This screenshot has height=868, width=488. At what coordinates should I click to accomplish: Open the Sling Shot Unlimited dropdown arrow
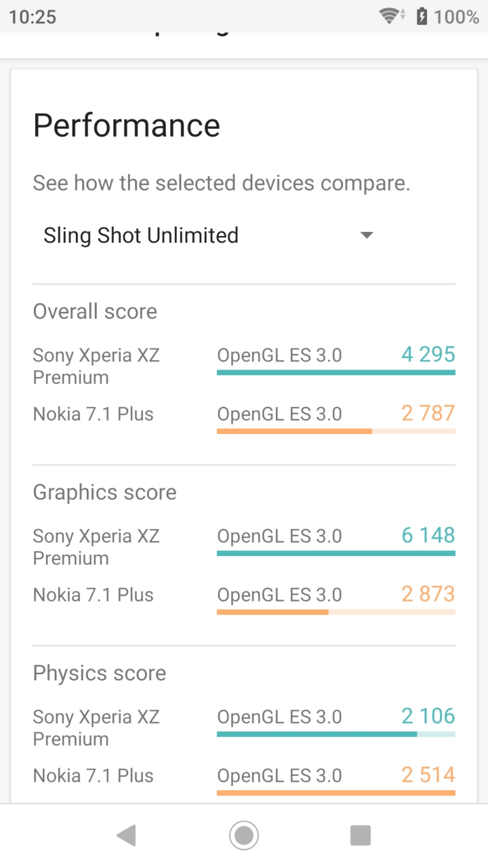tap(367, 235)
